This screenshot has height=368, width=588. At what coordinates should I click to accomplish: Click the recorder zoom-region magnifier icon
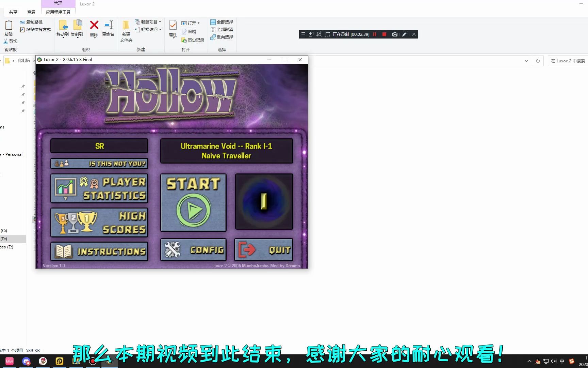point(319,34)
